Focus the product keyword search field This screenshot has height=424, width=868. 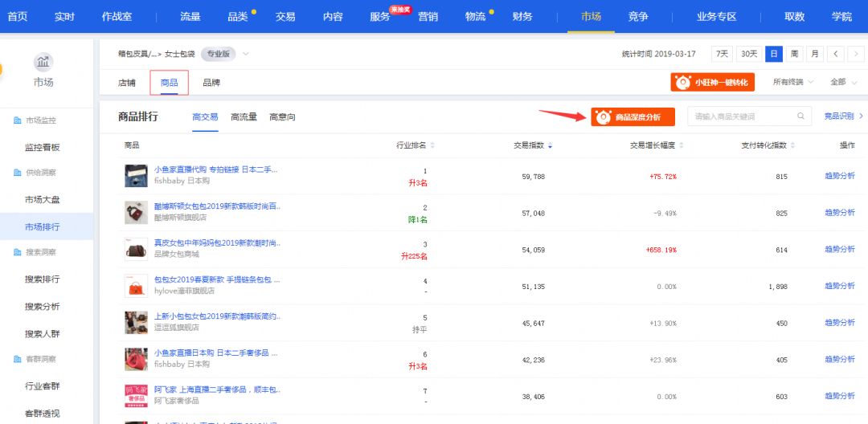coord(750,116)
